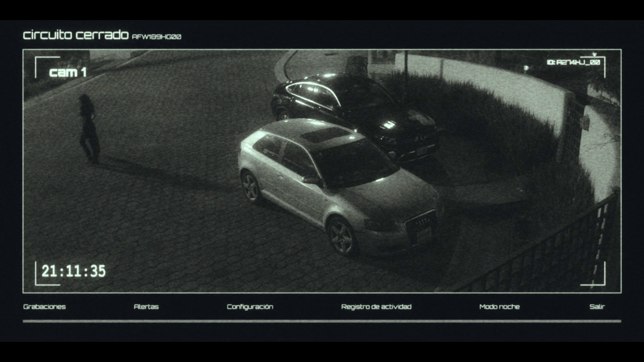Screen dimensions: 644x362
Task: Click the walking person silhouette in feed
Action: click(89, 129)
